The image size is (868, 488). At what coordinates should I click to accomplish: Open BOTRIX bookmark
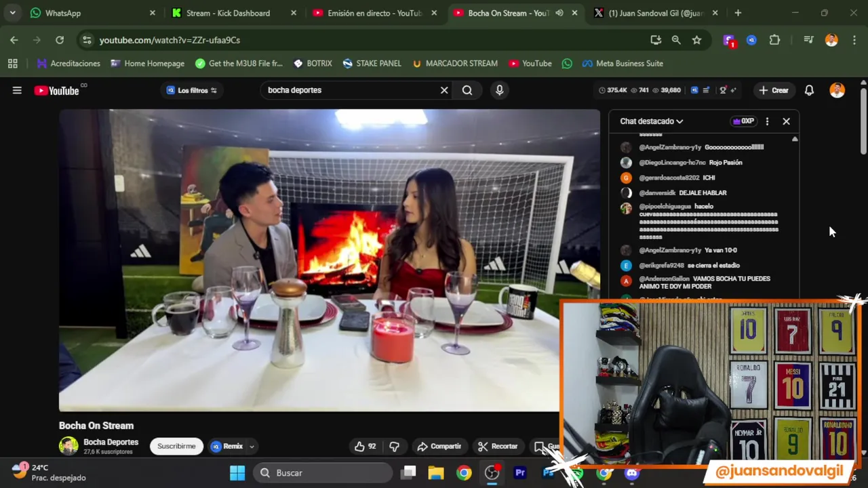point(312,63)
